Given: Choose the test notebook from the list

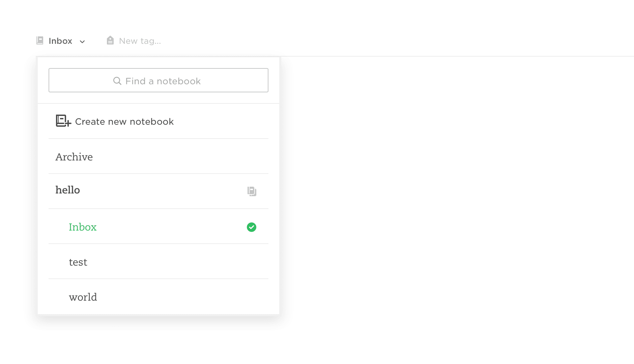Looking at the screenshot, I should pyautogui.click(x=78, y=262).
